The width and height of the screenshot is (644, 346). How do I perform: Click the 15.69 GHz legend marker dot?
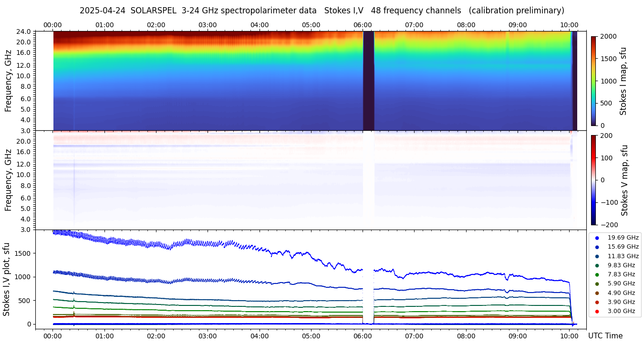click(597, 247)
